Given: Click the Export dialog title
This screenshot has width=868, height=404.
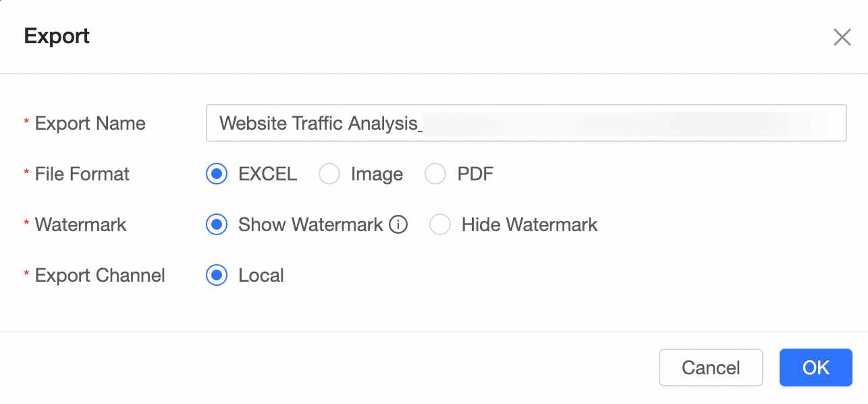Looking at the screenshot, I should (x=57, y=36).
